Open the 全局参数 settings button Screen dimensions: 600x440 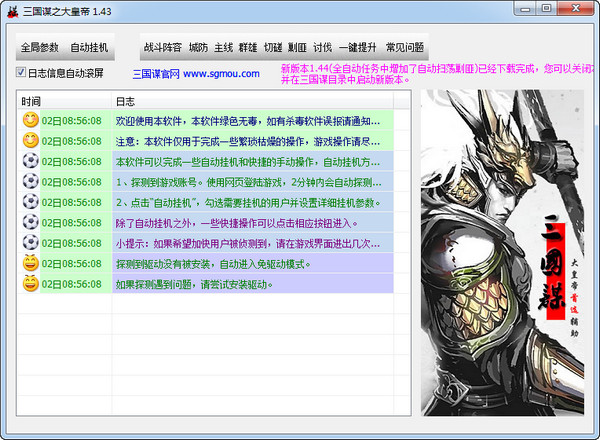coord(39,47)
